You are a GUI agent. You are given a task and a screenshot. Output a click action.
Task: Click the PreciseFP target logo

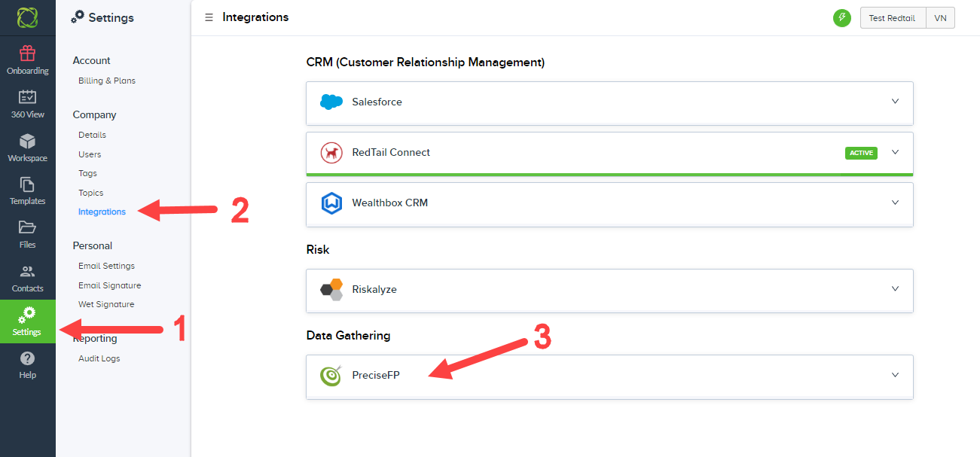(331, 375)
